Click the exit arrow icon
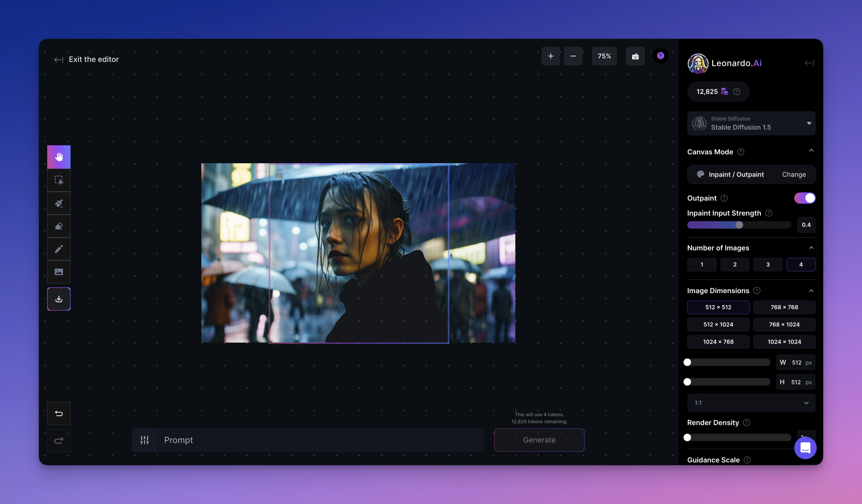 [59, 60]
